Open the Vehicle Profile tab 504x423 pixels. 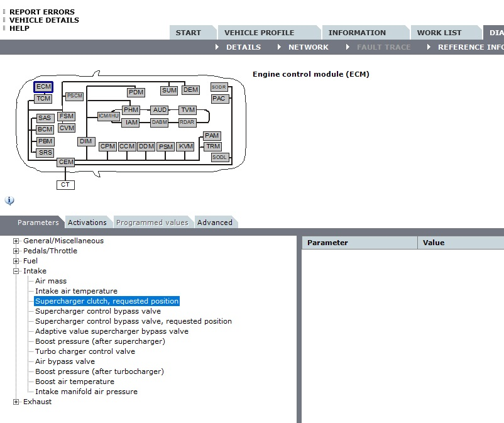[x=259, y=33]
